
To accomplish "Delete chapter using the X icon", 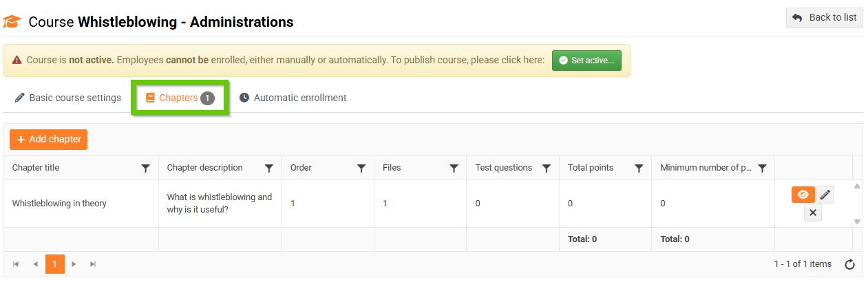I will 813,213.
